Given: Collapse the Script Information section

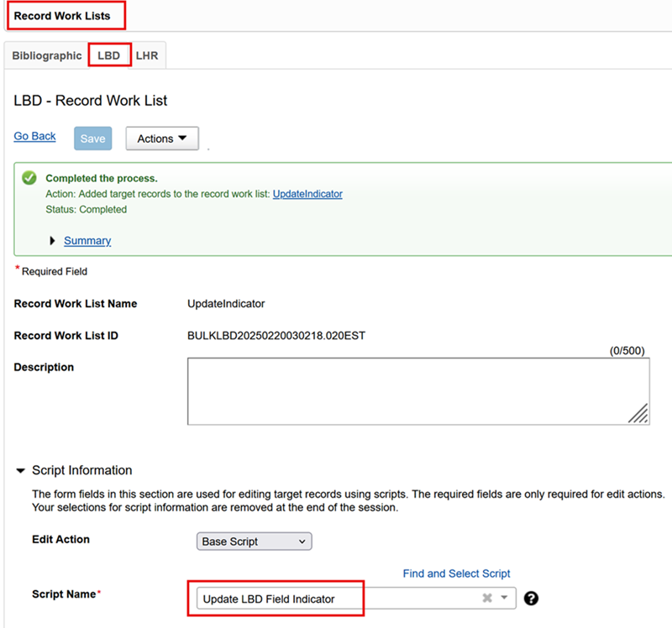Looking at the screenshot, I should [21, 471].
